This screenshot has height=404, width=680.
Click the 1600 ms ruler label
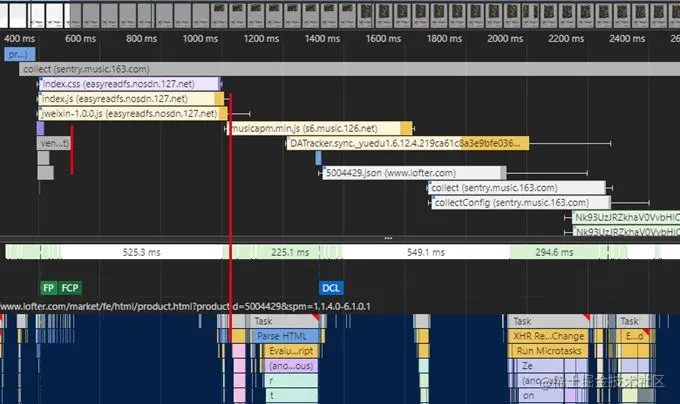(383, 39)
